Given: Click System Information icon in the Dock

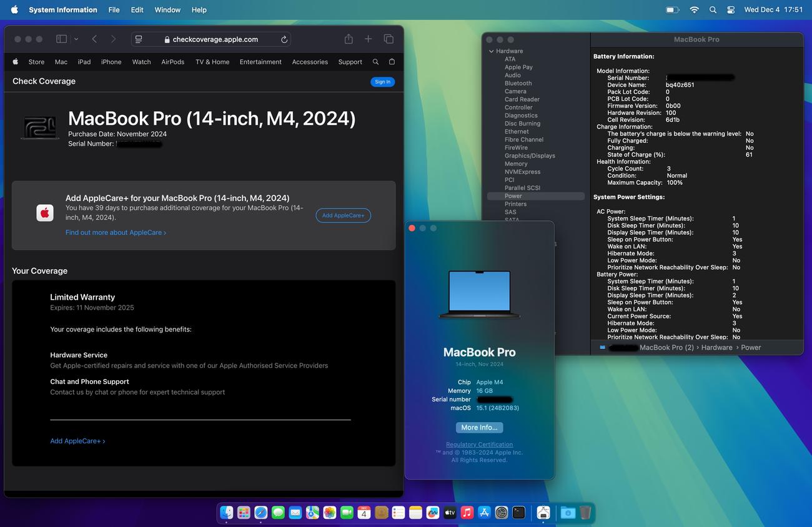Looking at the screenshot, I should point(543,513).
